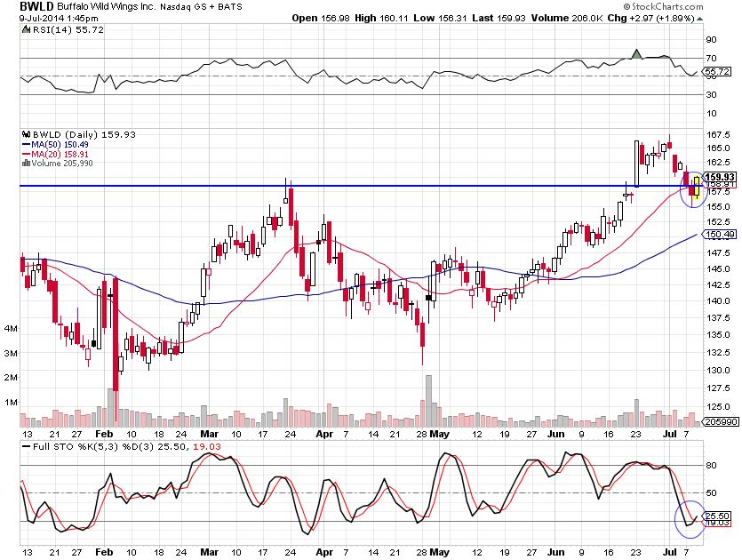The width and height of the screenshot is (742, 560).
Task: Click the RSI indicator icon before RSI(14)
Action: click(27, 30)
